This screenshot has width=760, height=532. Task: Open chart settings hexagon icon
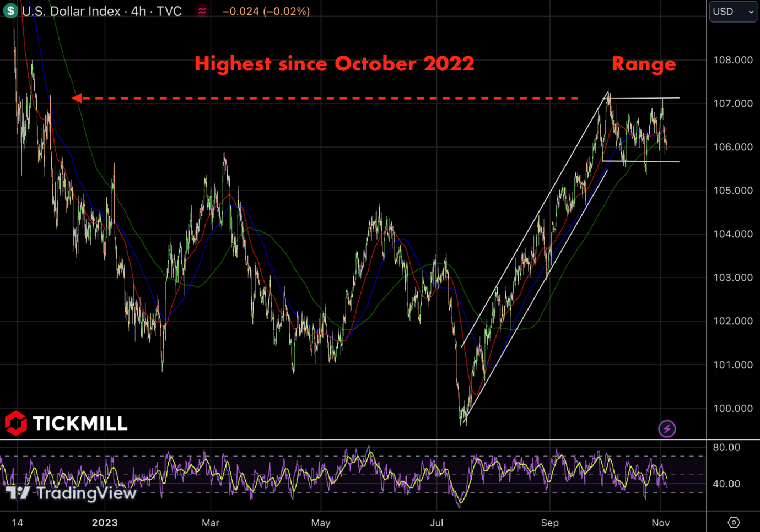pyautogui.click(x=734, y=522)
